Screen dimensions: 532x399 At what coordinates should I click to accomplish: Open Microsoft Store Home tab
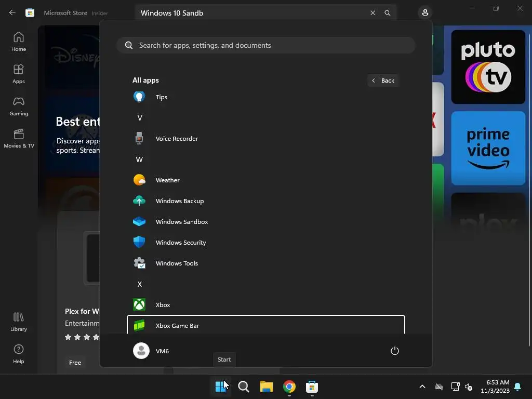pyautogui.click(x=19, y=42)
